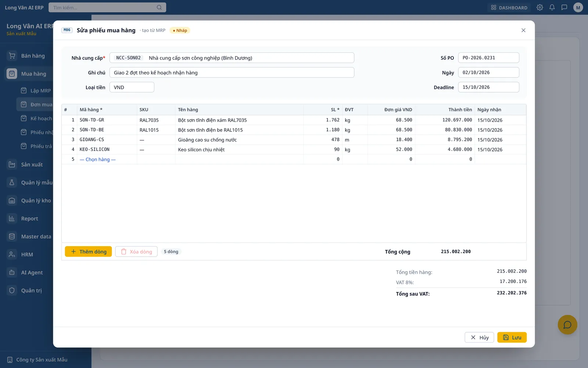Open the Sản xuất module icon
Viewport: 588px width, 368px height.
pyautogui.click(x=12, y=164)
